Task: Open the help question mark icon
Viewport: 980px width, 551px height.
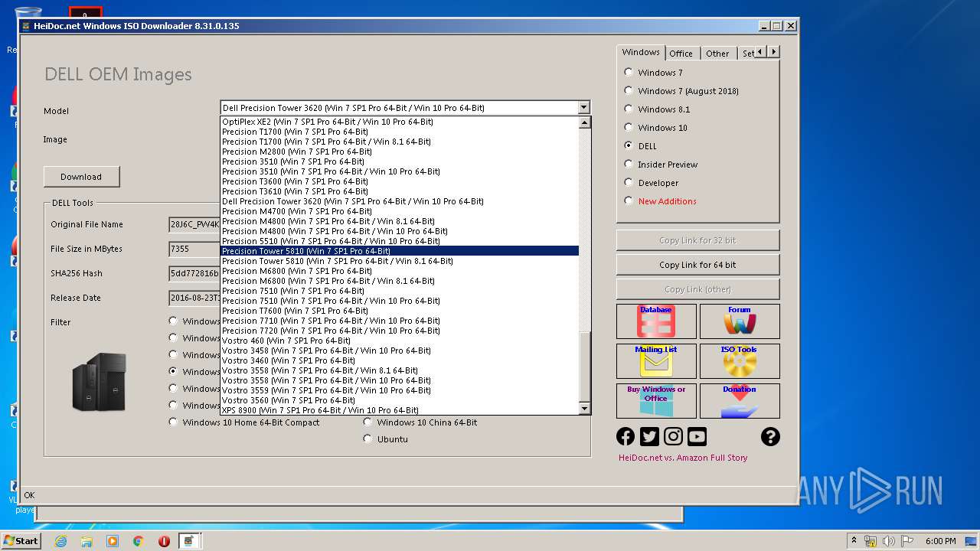Action: tap(770, 436)
